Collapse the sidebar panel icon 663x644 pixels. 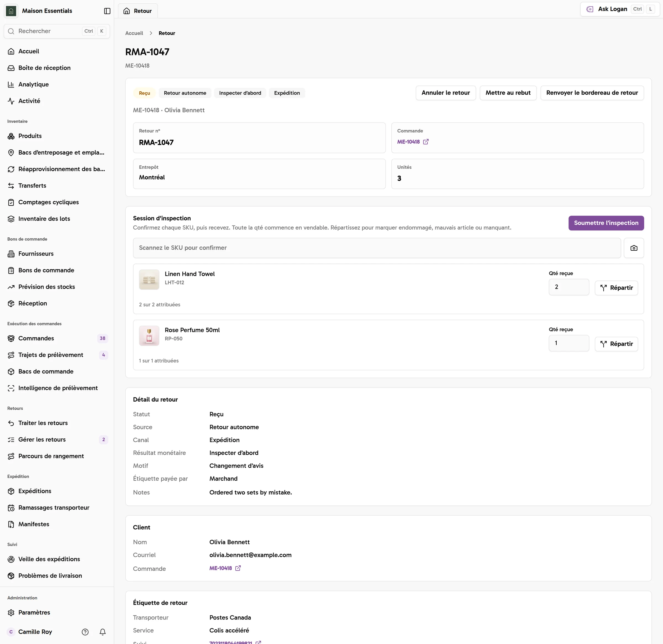(x=107, y=11)
